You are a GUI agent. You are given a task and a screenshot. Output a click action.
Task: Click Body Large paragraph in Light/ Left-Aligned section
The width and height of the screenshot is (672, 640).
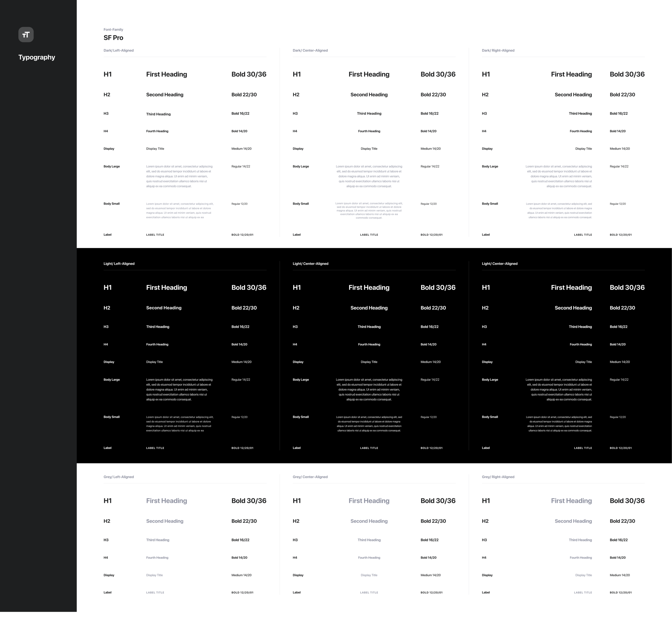(x=179, y=390)
